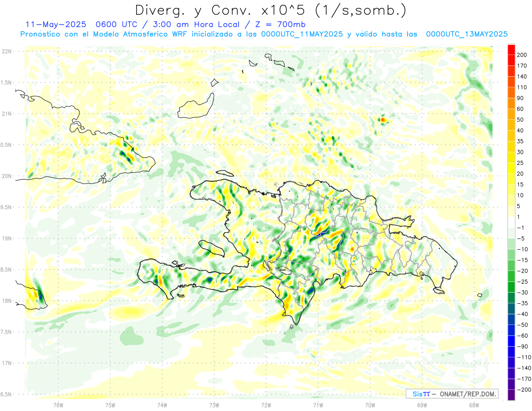Select the -90 color scale value
This screenshot has width=532, height=411.
click(523, 346)
